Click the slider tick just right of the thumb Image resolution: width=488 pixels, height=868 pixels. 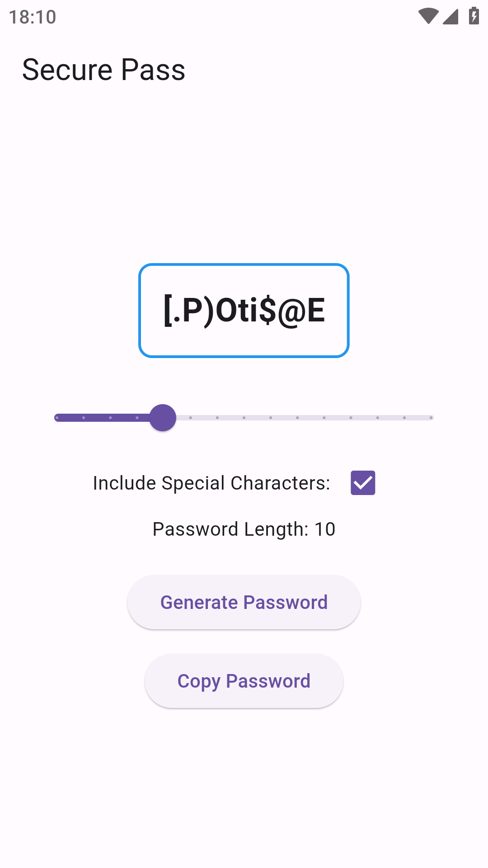pos(191,418)
